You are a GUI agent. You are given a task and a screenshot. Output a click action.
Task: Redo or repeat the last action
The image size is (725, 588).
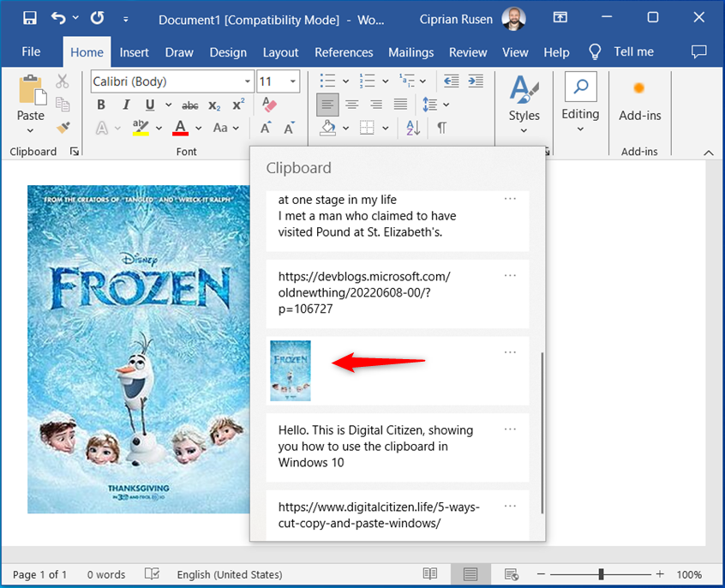tap(98, 18)
